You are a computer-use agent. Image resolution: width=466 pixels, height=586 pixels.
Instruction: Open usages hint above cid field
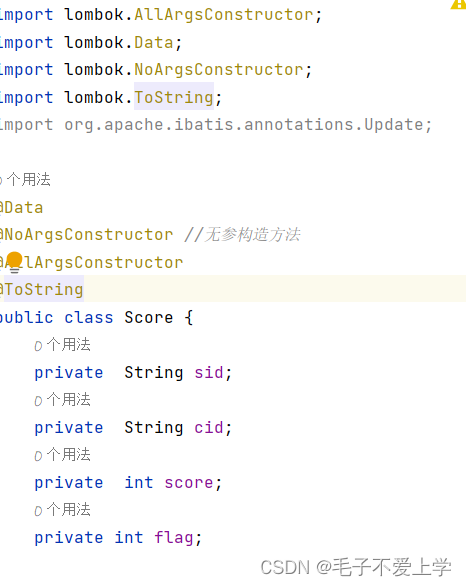pos(62,400)
